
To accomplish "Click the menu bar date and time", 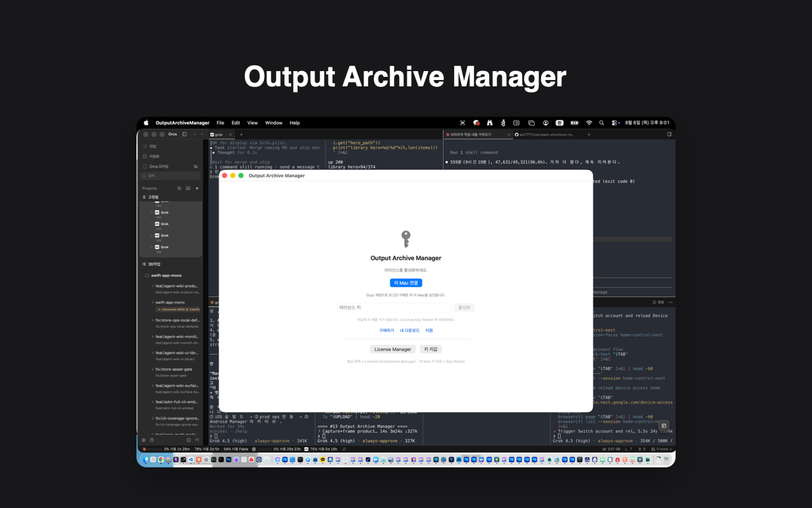I will point(647,123).
